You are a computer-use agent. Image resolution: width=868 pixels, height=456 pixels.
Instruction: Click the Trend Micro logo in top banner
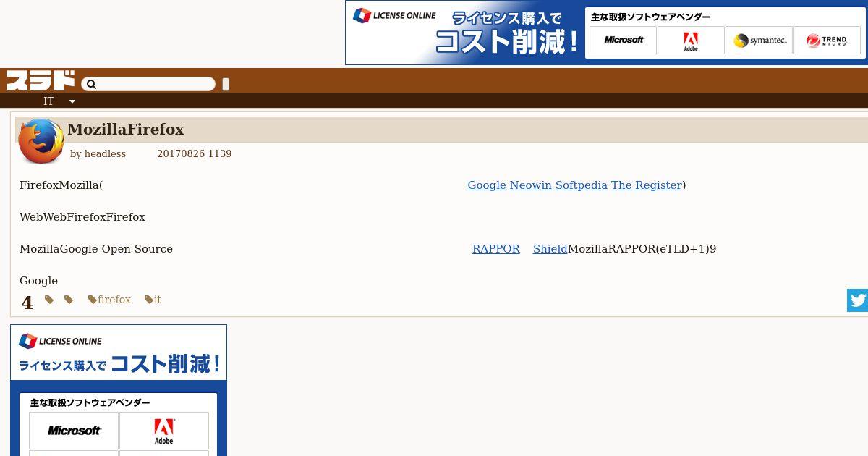point(827,41)
